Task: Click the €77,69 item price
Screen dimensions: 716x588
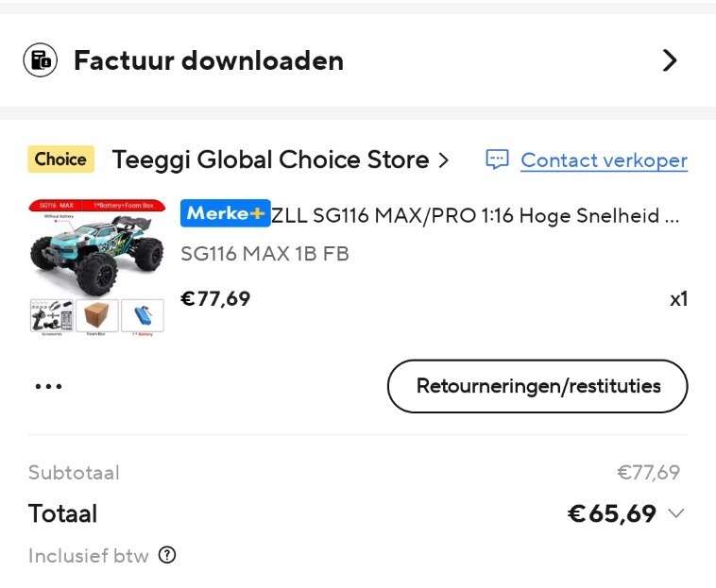Action: click(x=215, y=299)
